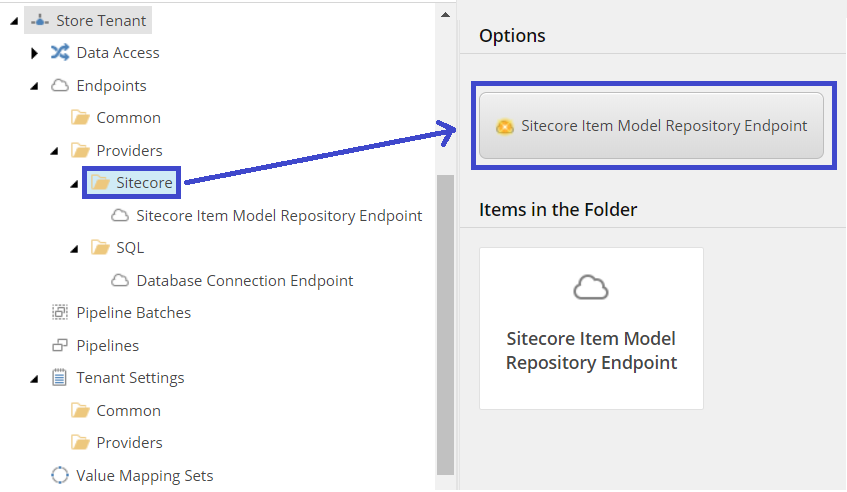The image size is (847, 492).
Task: Click folder icon beside Providers under Tenant Settings
Action: [80, 443]
